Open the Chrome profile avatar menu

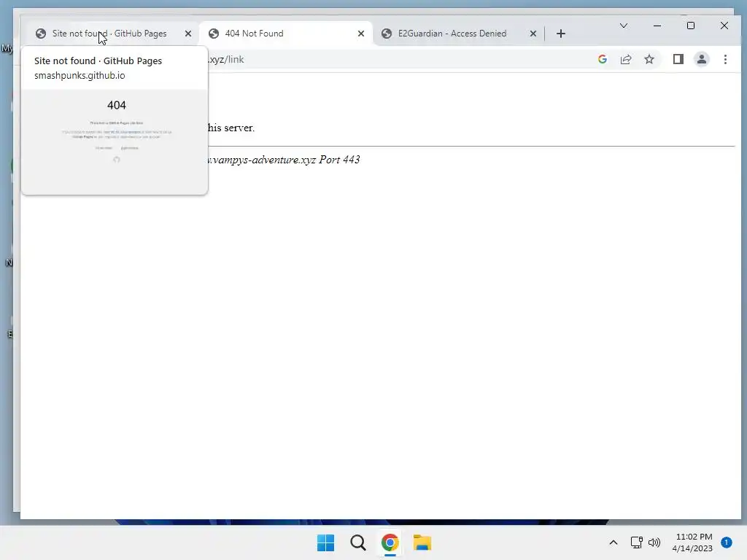point(701,59)
